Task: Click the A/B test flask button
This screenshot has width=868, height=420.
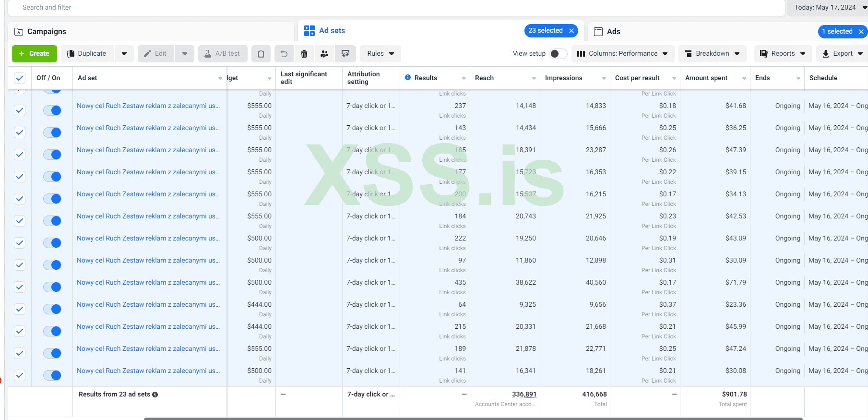Action: 222,54
